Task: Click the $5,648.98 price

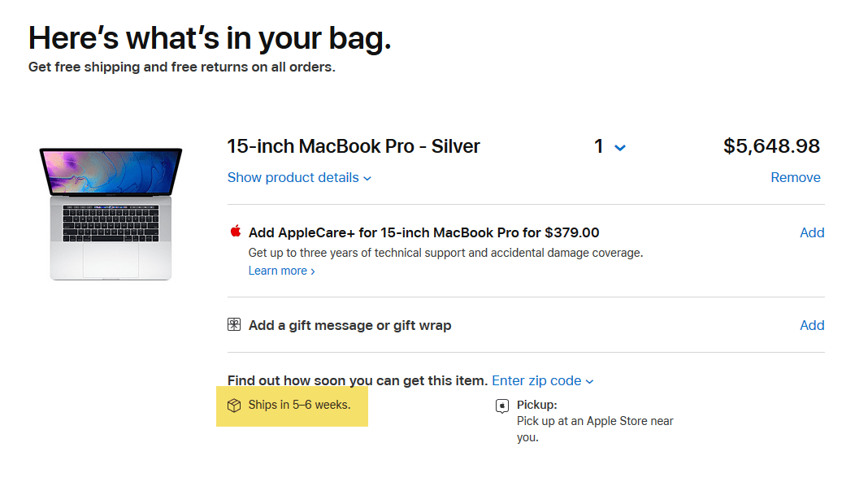Action: [771, 146]
